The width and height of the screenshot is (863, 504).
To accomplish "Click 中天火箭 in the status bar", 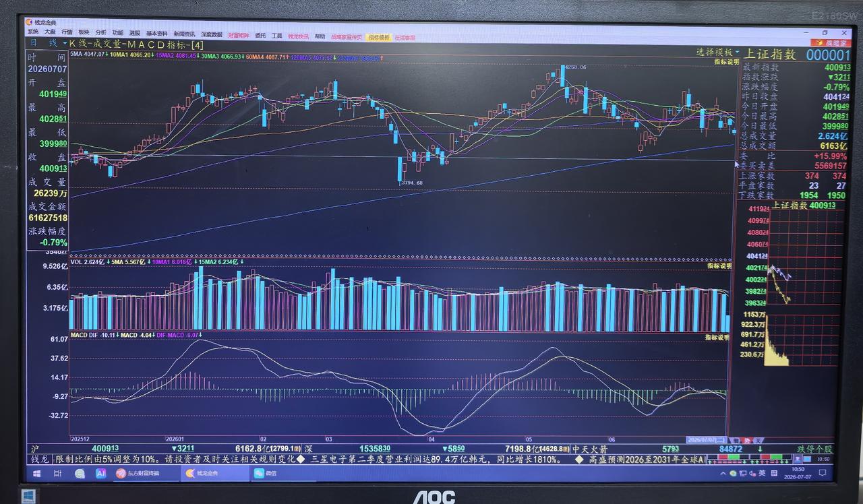I will click(590, 449).
